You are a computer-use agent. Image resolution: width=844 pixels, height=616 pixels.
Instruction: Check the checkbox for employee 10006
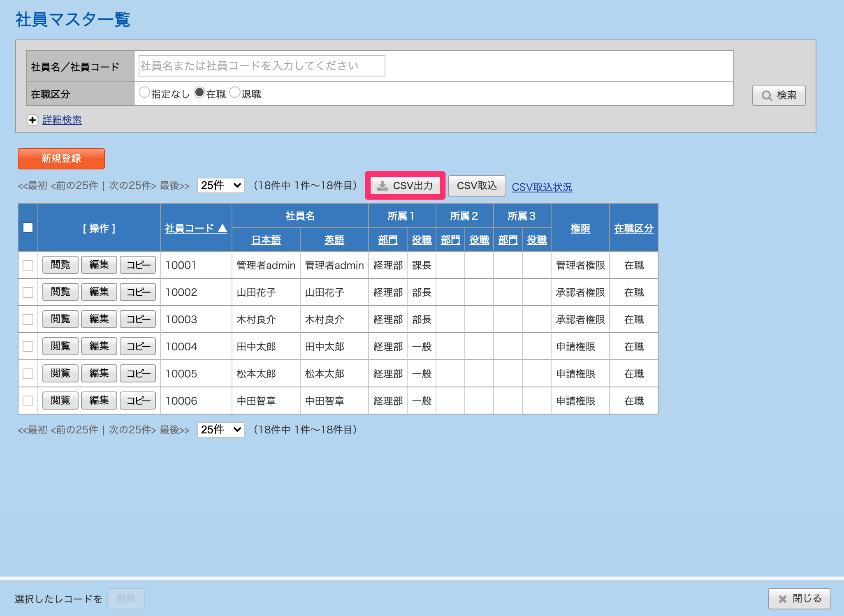(28, 401)
